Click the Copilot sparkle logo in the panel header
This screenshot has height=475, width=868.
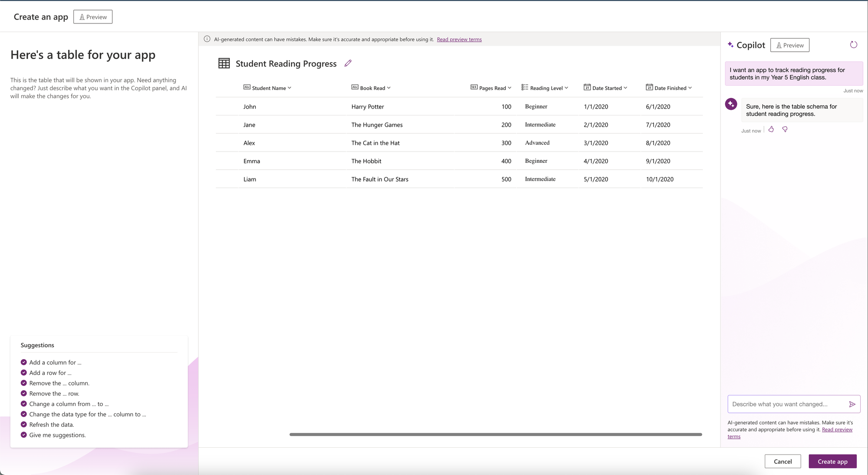(x=731, y=45)
